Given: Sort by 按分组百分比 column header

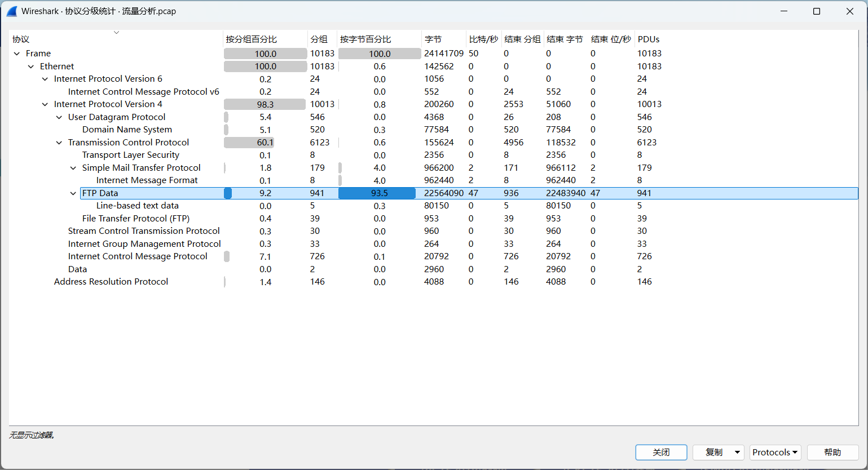Looking at the screenshot, I should point(265,39).
